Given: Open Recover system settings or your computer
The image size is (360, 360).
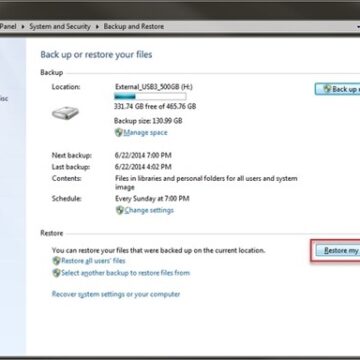Looking at the screenshot, I should pyautogui.click(x=116, y=294).
